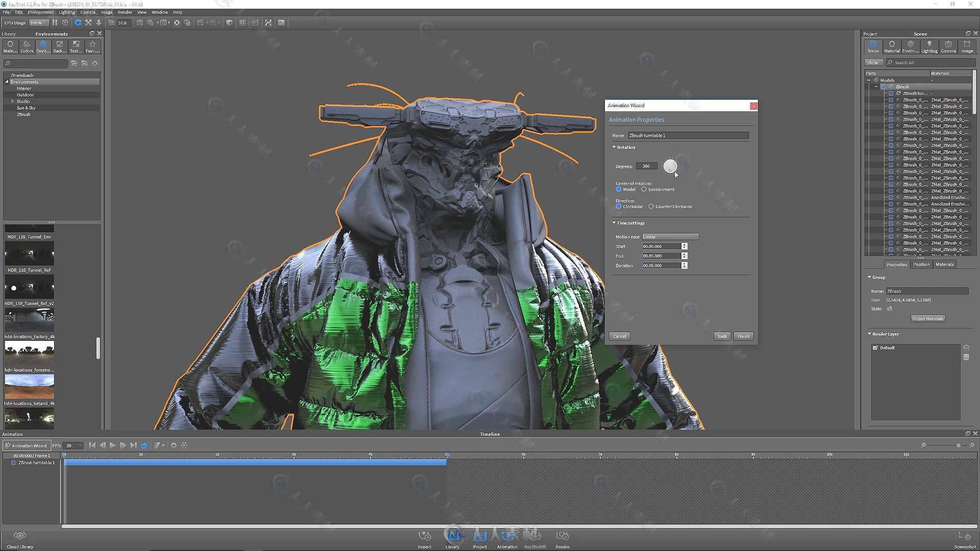Open the Backplates library tab
Screen dimensions: 980x551
(60, 46)
